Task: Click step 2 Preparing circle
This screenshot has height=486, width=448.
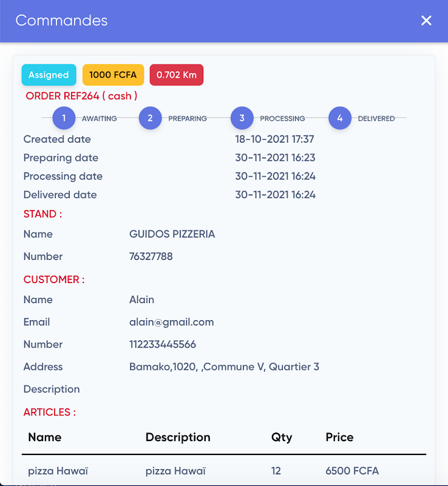Action: [x=150, y=118]
